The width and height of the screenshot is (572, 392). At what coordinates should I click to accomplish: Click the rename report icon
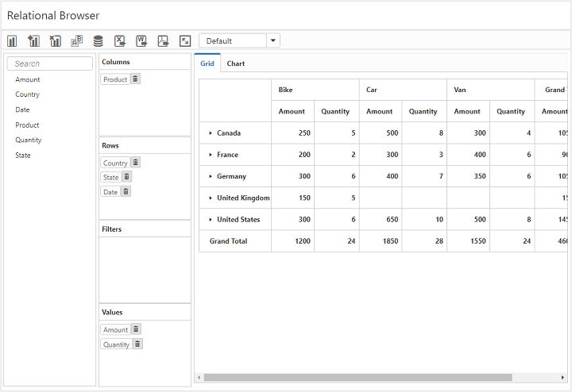pos(76,40)
